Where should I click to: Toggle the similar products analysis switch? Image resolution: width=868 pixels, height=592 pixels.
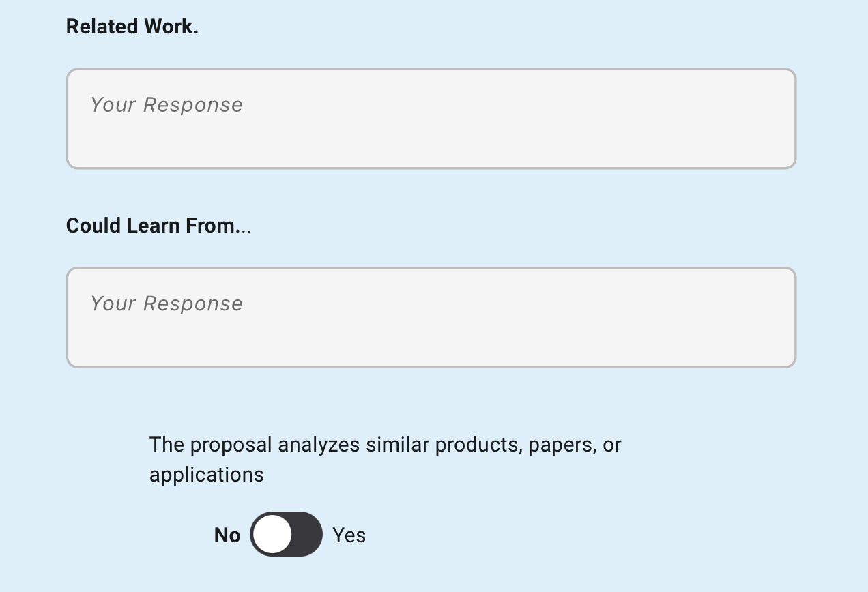pos(286,534)
